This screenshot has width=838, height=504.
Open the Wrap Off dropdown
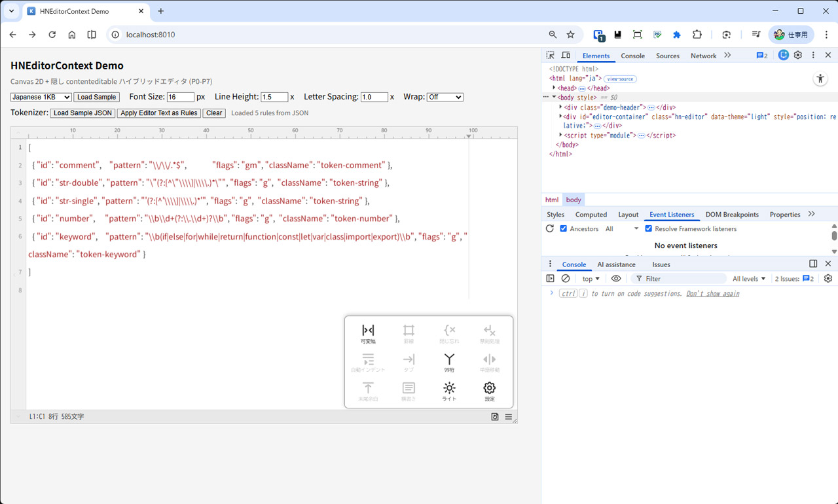coord(445,97)
